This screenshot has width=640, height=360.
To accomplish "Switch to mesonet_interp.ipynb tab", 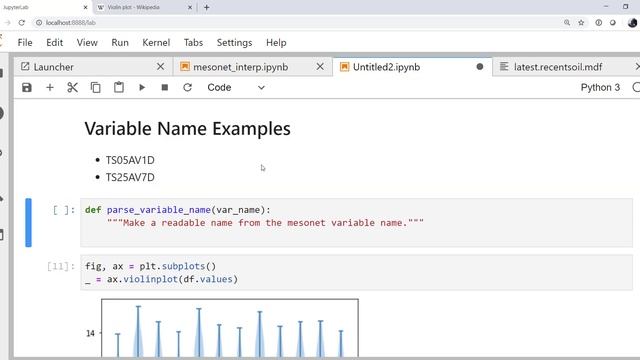I will point(240,67).
